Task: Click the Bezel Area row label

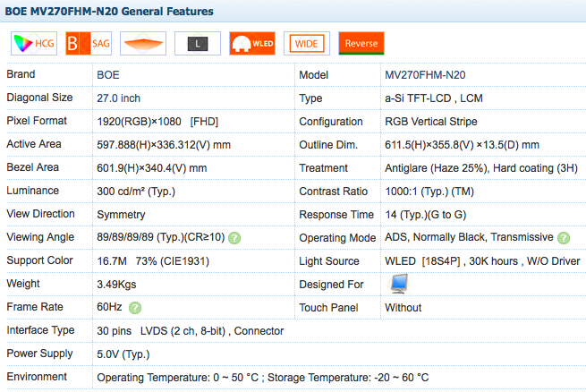Action: pos(33,167)
